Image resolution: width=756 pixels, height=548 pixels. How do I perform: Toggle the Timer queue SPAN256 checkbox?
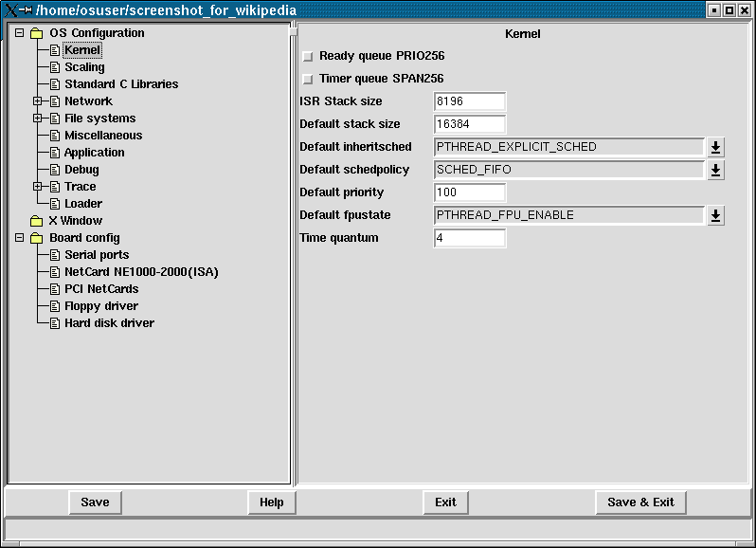[307, 80]
